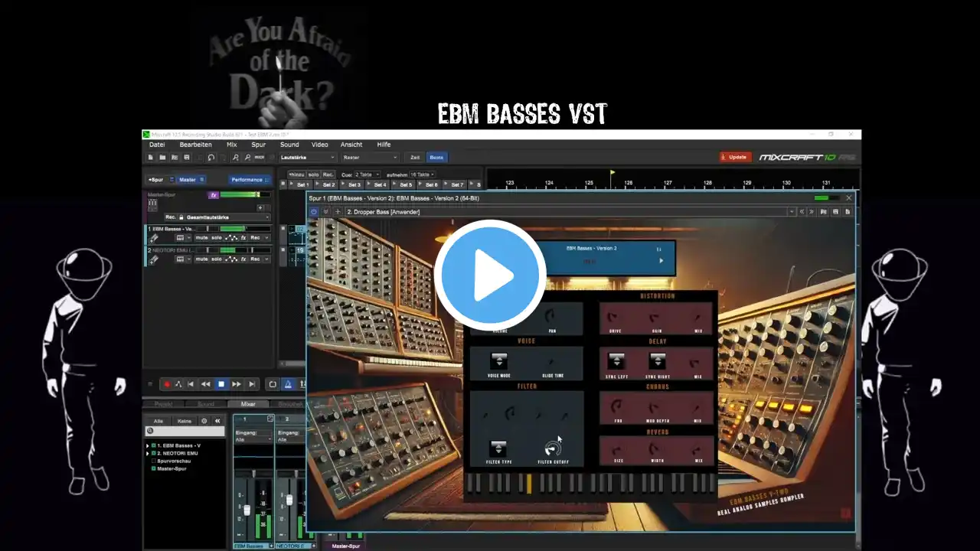
Task: Open the instrument keyboard icon on NEOTORI EMU track
Action: tap(180, 259)
